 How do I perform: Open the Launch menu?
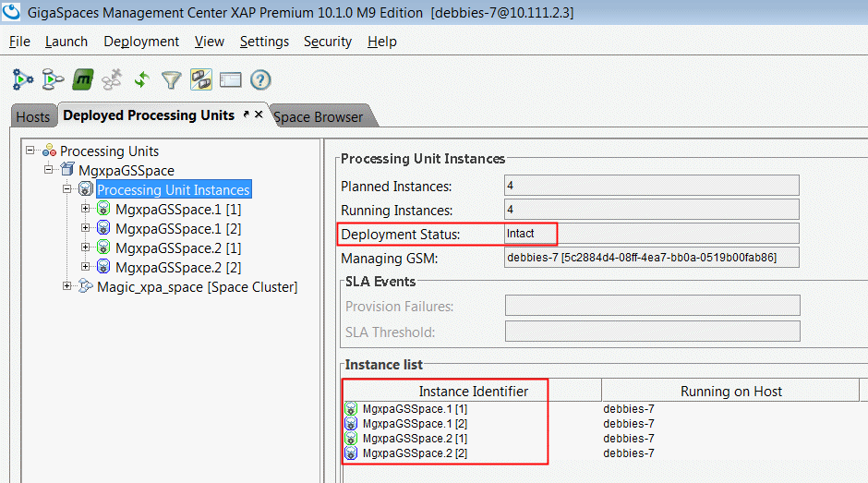coord(66,42)
